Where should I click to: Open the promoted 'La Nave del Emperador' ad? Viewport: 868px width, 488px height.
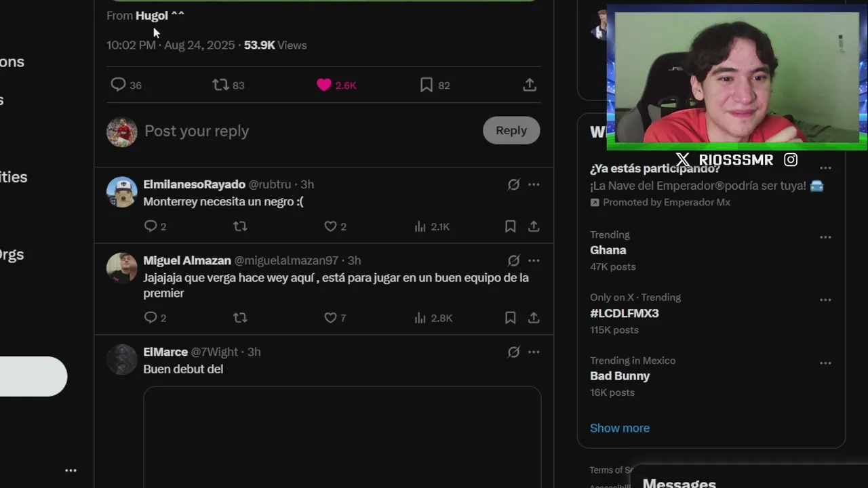pos(707,186)
